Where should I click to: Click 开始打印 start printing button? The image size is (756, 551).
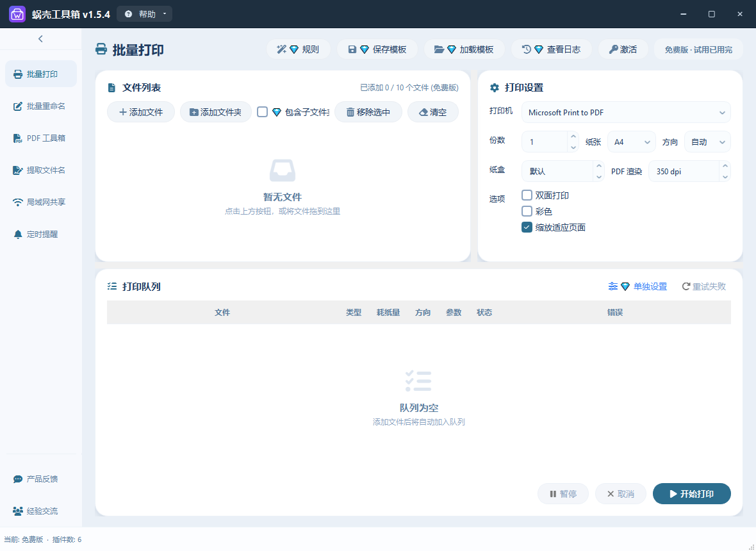(692, 493)
